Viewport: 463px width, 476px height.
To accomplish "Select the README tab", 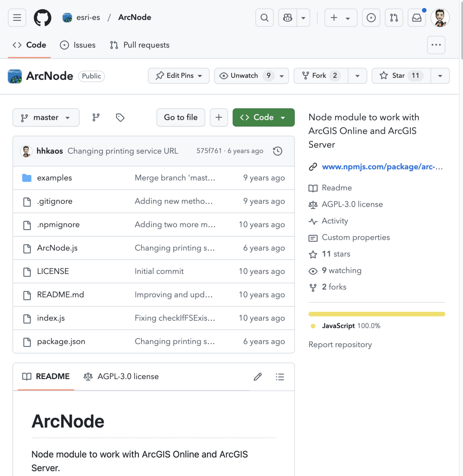I will [x=46, y=377].
